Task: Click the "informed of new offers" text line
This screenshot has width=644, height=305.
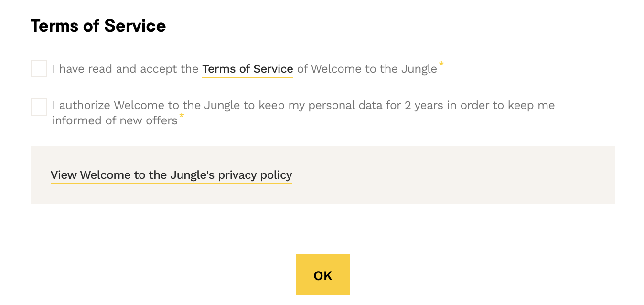Action: tap(115, 120)
